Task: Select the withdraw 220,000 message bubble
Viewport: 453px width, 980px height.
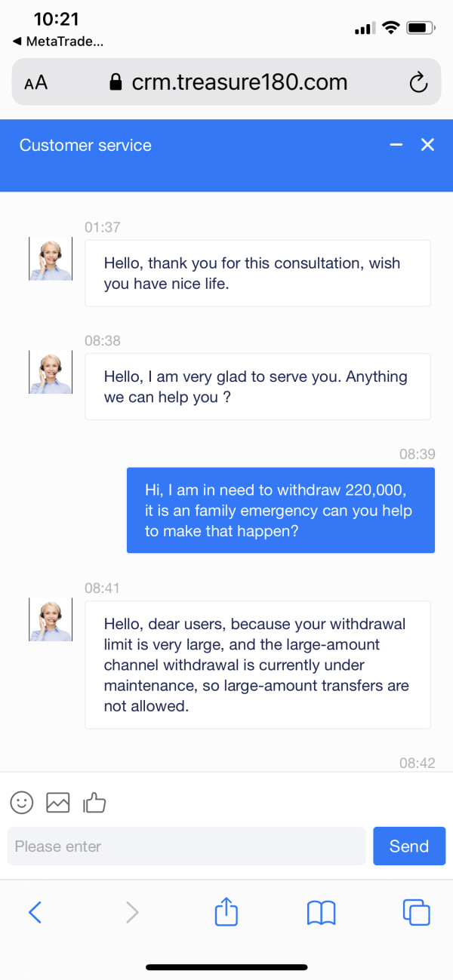Action: (281, 511)
